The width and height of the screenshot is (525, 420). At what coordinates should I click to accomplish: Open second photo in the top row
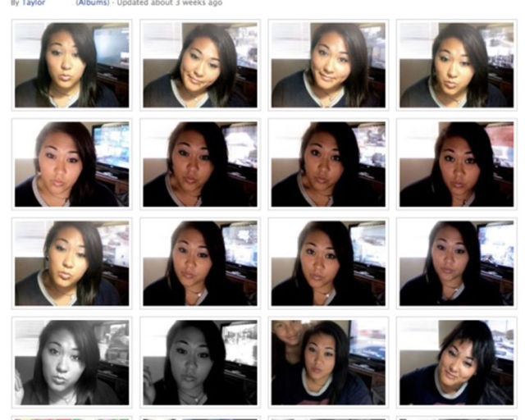200,65
